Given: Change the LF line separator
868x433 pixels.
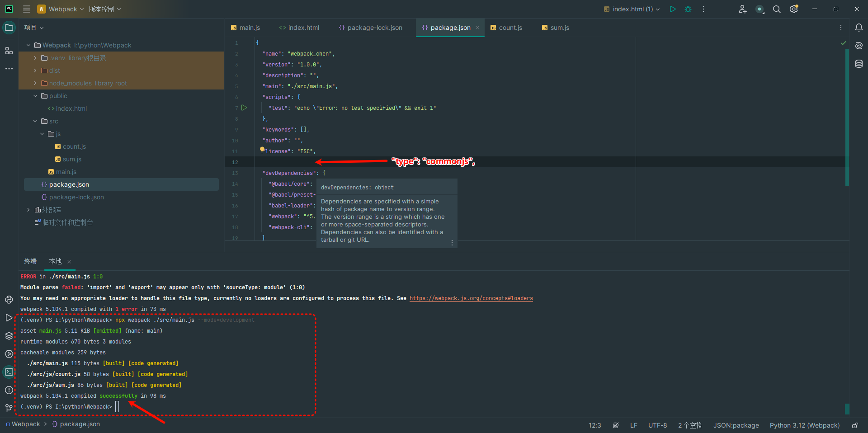Looking at the screenshot, I should click(634, 425).
